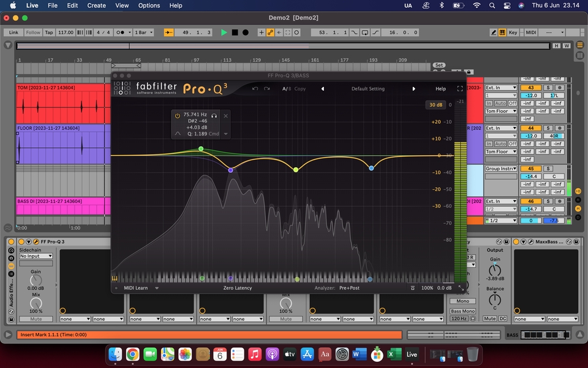Image resolution: width=588 pixels, height=368 pixels.
Task: Toggle Automation Arm in the transport bar
Action: pos(270,33)
